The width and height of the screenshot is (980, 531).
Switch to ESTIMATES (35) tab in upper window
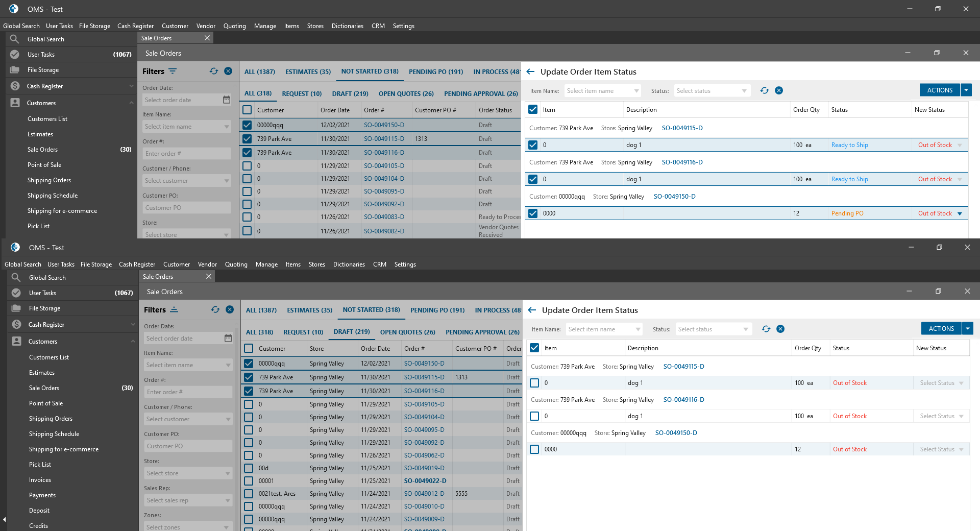(x=308, y=72)
